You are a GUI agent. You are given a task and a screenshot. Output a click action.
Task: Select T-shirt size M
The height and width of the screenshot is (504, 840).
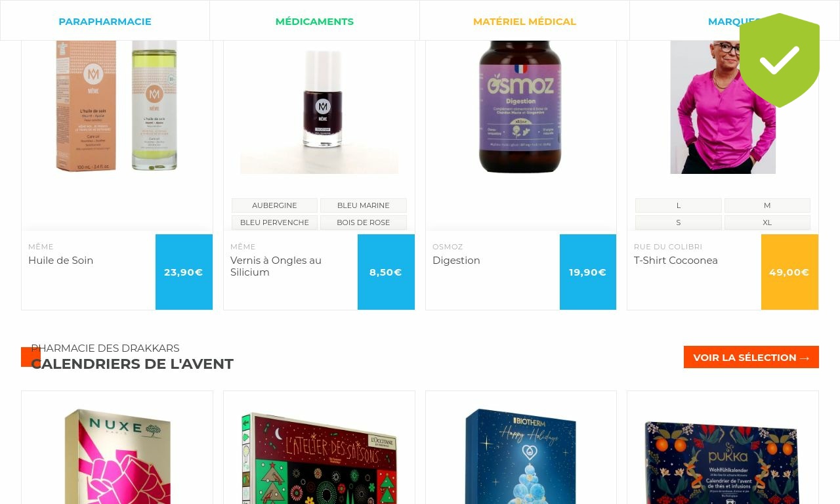click(x=767, y=205)
